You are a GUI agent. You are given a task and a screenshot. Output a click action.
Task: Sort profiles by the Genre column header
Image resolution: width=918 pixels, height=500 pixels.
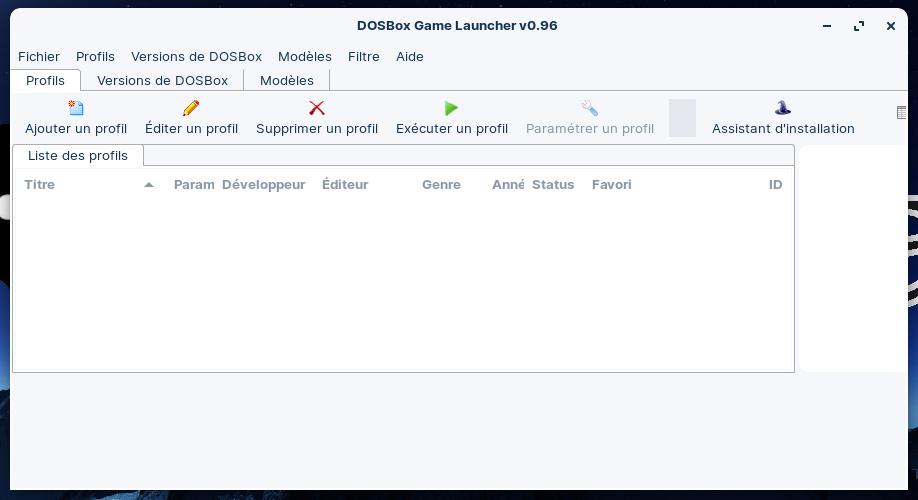pyautogui.click(x=441, y=185)
